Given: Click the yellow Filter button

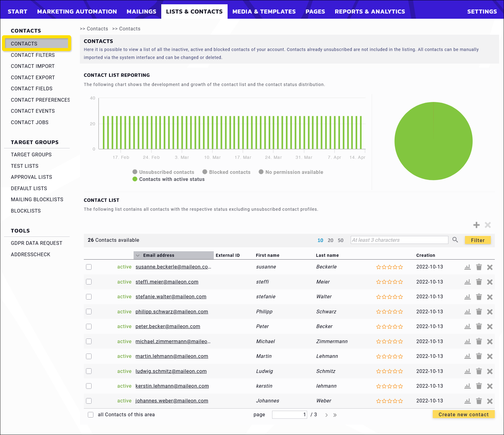Looking at the screenshot, I should (x=478, y=240).
